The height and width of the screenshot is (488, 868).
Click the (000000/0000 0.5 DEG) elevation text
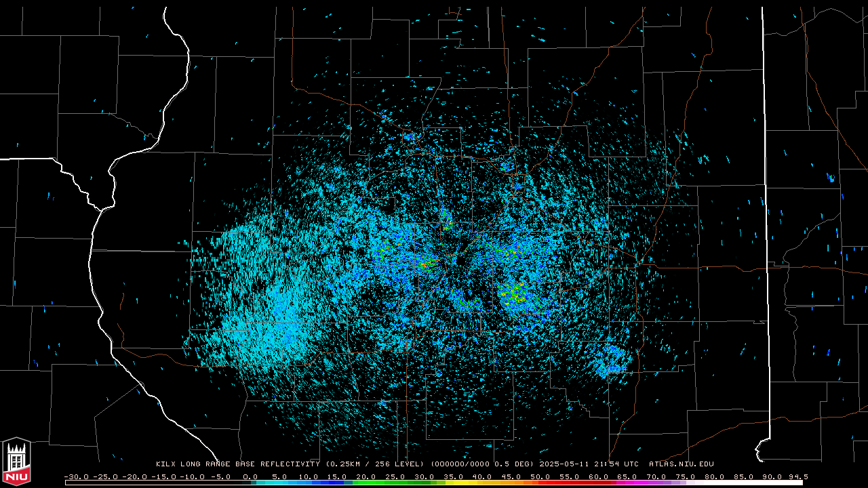pyautogui.click(x=483, y=464)
